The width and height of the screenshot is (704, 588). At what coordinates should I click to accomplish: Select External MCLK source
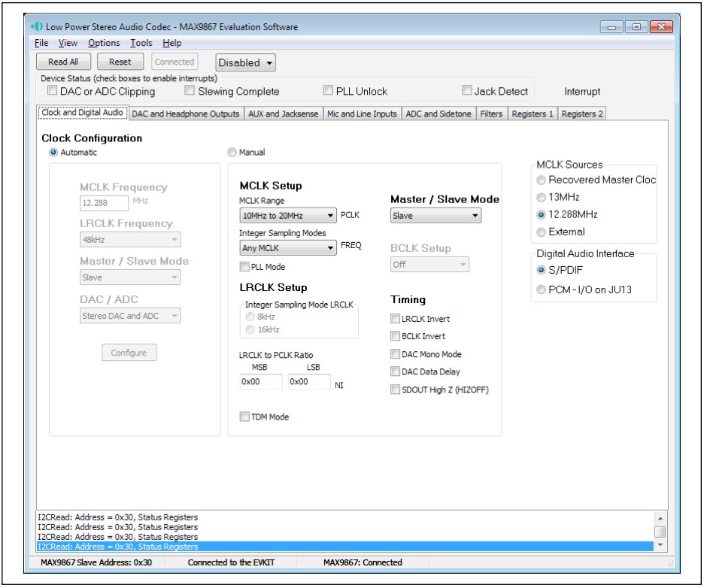coord(540,232)
